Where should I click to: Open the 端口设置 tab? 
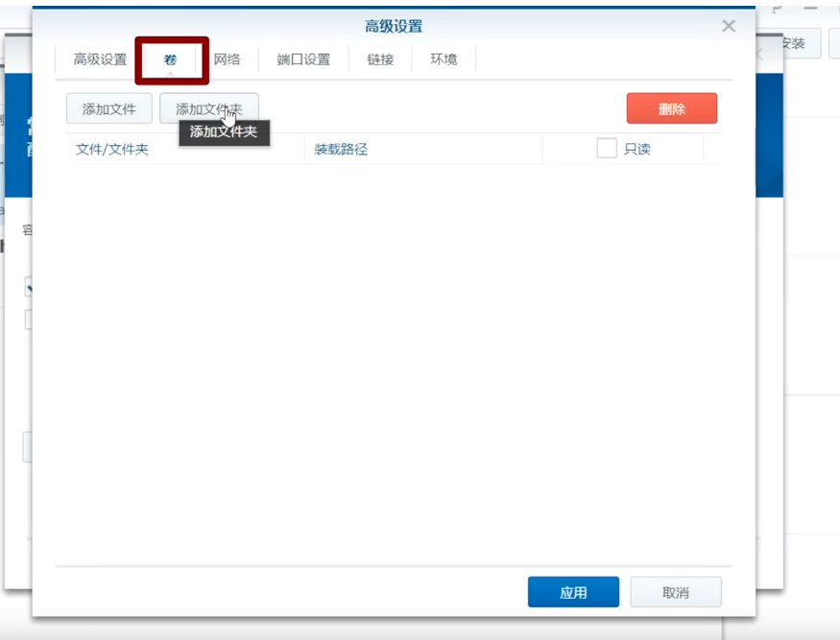[303, 59]
